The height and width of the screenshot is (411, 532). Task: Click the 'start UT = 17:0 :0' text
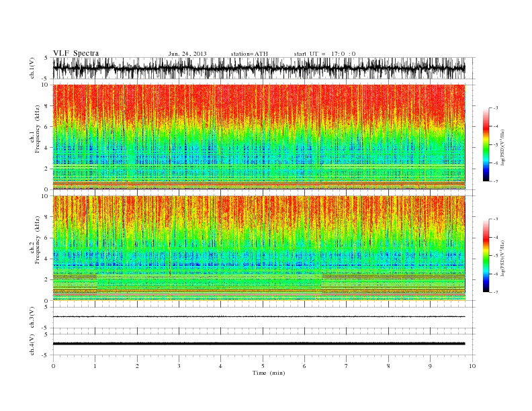324,54
